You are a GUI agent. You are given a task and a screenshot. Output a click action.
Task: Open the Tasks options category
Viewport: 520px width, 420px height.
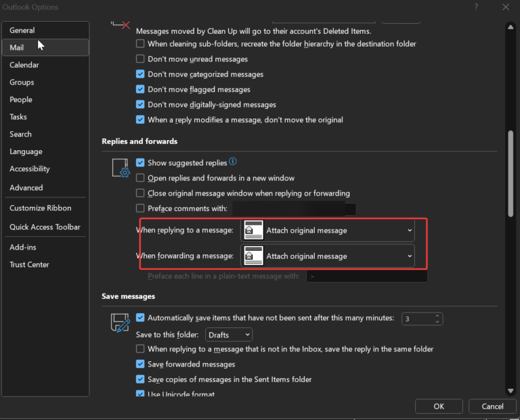coord(45,116)
